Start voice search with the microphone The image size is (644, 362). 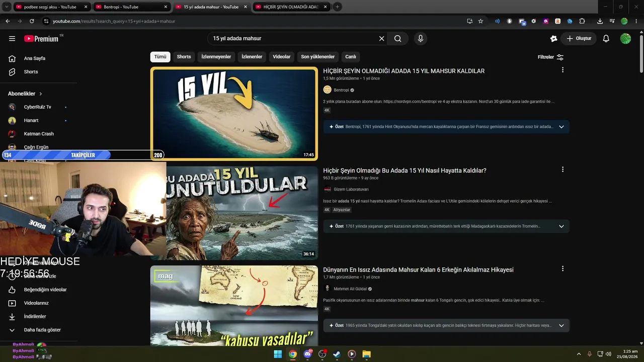(421, 39)
